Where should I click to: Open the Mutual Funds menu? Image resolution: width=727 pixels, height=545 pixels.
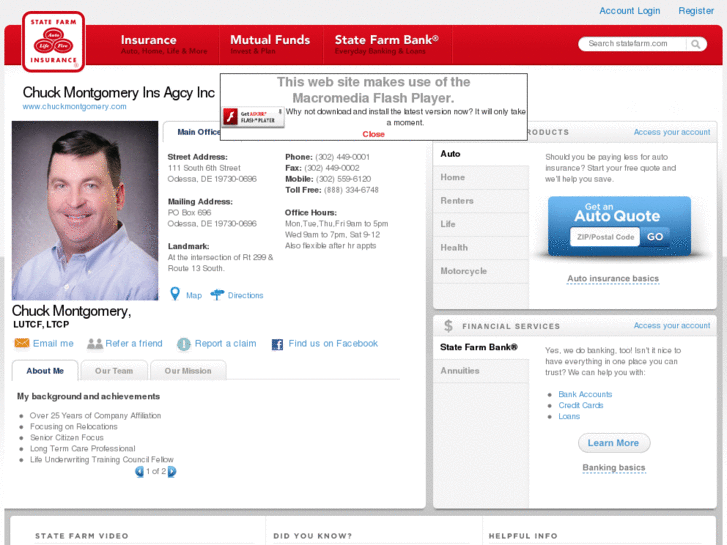tap(270, 45)
